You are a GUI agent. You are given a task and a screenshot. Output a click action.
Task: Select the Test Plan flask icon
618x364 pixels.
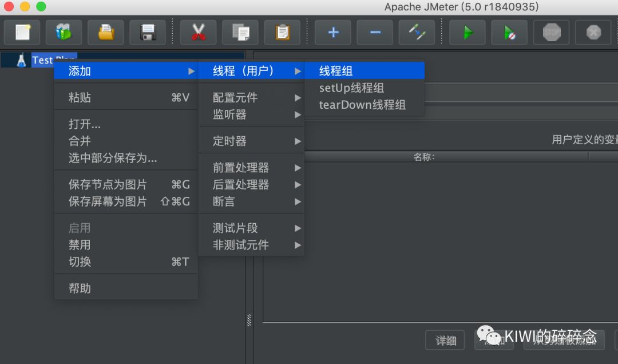tap(21, 60)
